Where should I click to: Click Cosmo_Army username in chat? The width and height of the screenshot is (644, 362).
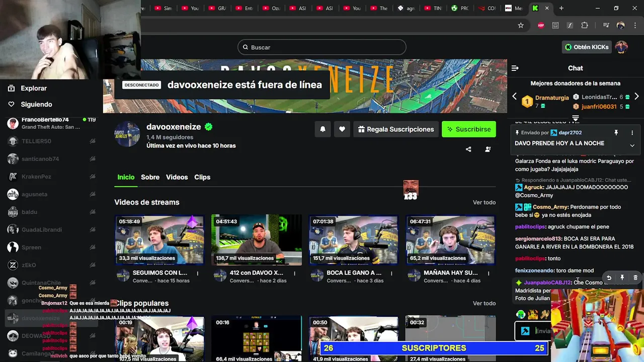click(550, 207)
